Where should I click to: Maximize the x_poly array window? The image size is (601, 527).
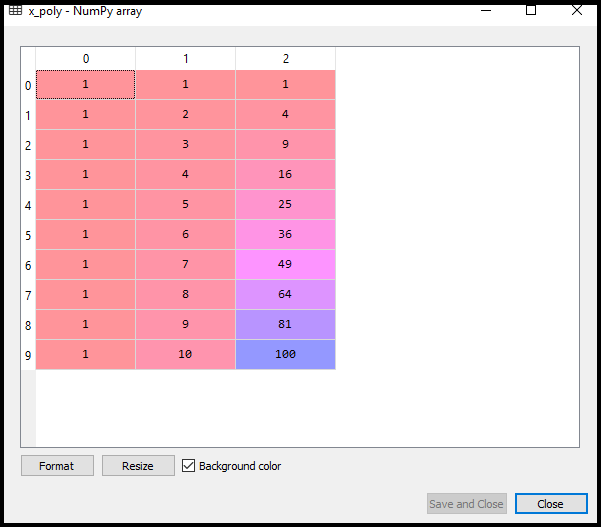click(531, 10)
